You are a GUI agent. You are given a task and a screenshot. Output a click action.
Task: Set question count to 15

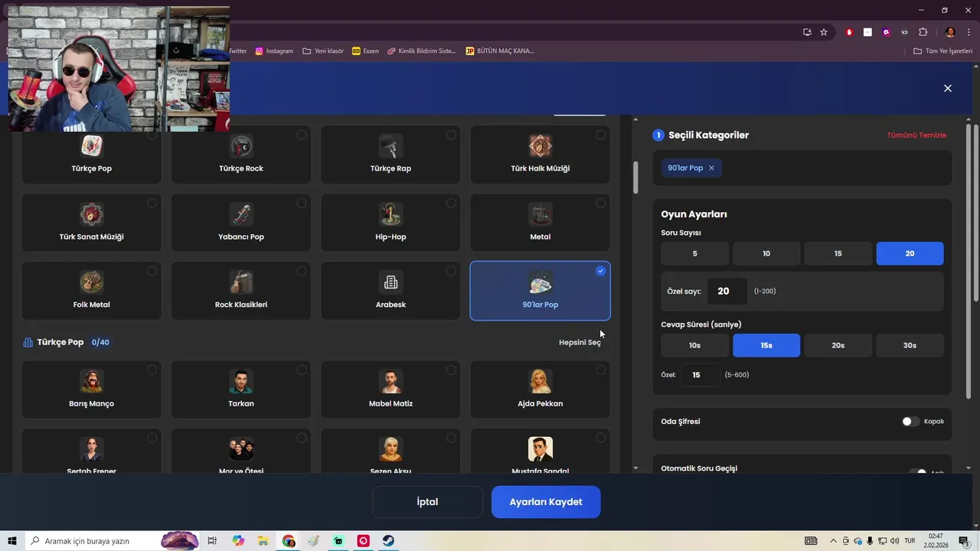(838, 253)
